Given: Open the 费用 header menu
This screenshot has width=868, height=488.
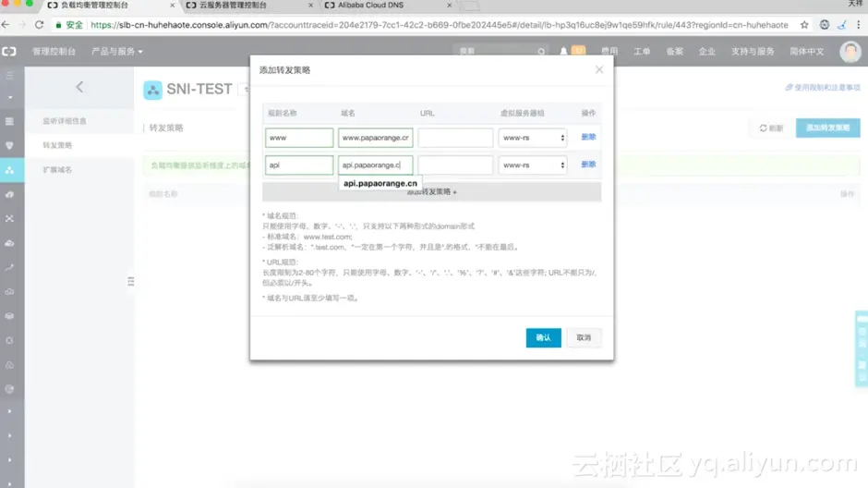Looking at the screenshot, I should pos(609,52).
